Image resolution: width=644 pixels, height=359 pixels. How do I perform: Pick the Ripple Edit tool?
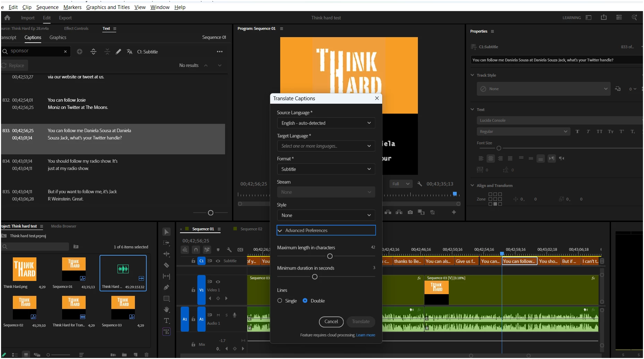click(x=166, y=254)
